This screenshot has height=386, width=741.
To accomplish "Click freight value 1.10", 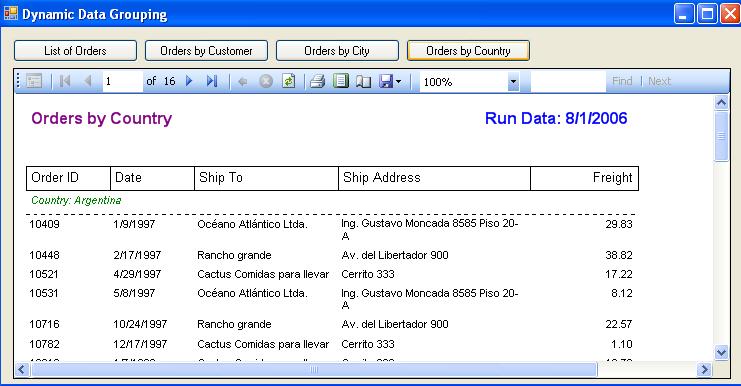I will point(621,344).
